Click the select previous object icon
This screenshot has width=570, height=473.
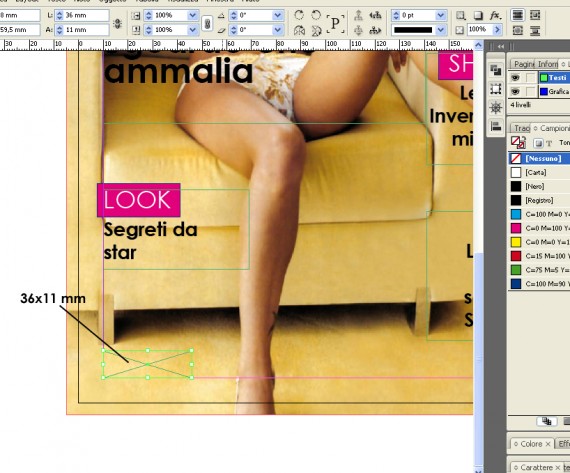pyautogui.click(x=375, y=15)
